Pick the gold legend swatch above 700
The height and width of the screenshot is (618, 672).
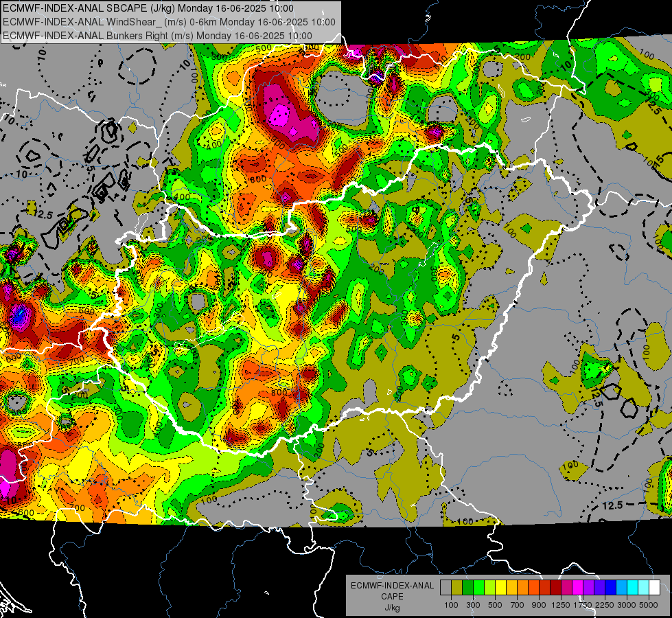(511, 588)
